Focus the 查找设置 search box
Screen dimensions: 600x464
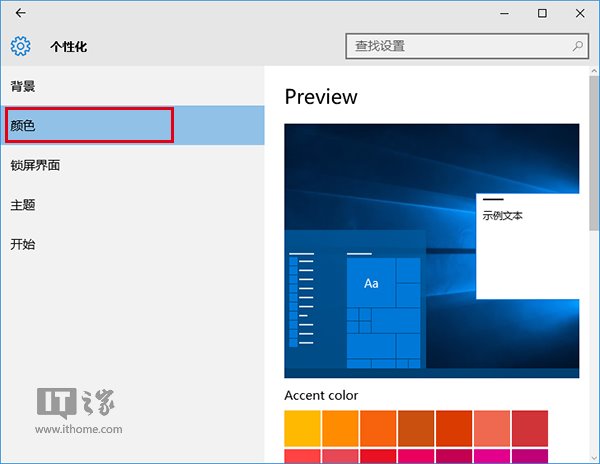point(460,46)
